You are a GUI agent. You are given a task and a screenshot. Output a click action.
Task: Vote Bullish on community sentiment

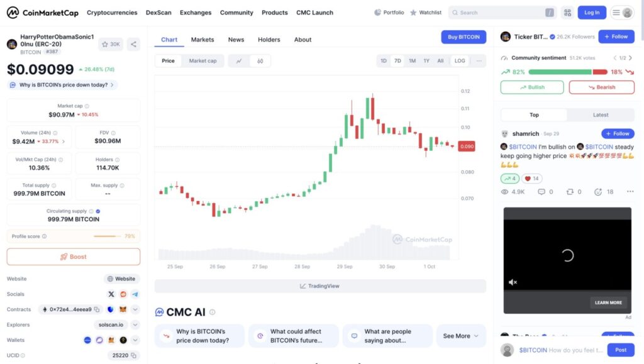coord(532,87)
